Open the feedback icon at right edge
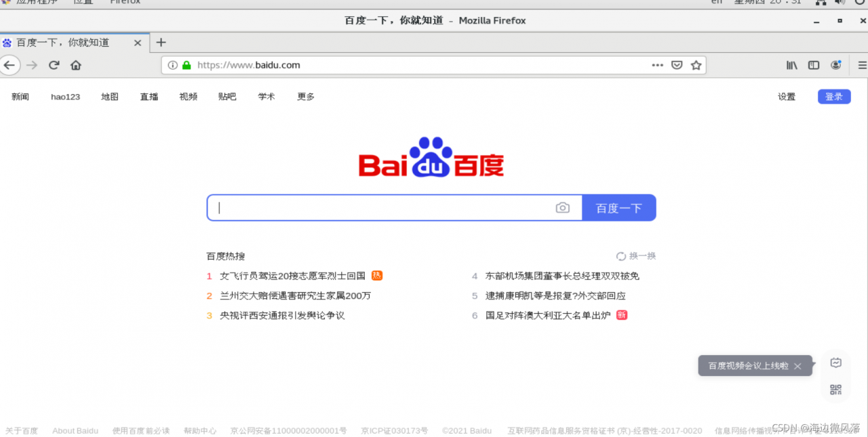The image size is (868, 437). pyautogui.click(x=836, y=363)
